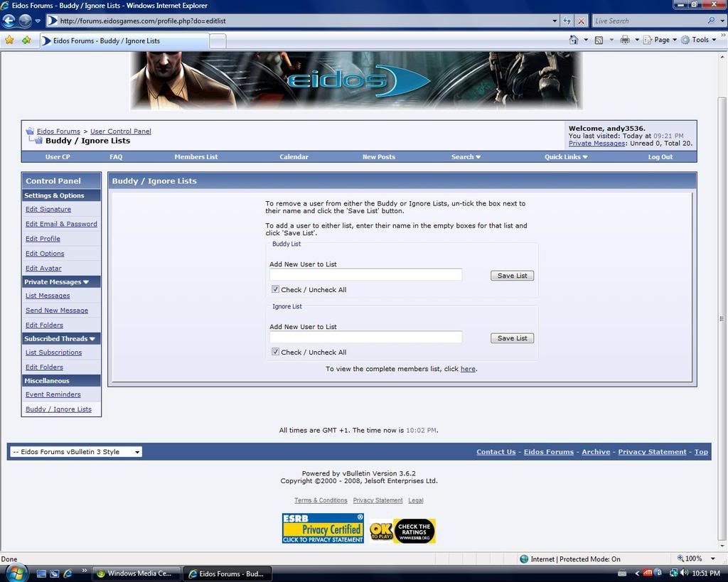Image resolution: width=728 pixels, height=582 pixels.
Task: Open Members List in navbar
Action: [x=196, y=157]
